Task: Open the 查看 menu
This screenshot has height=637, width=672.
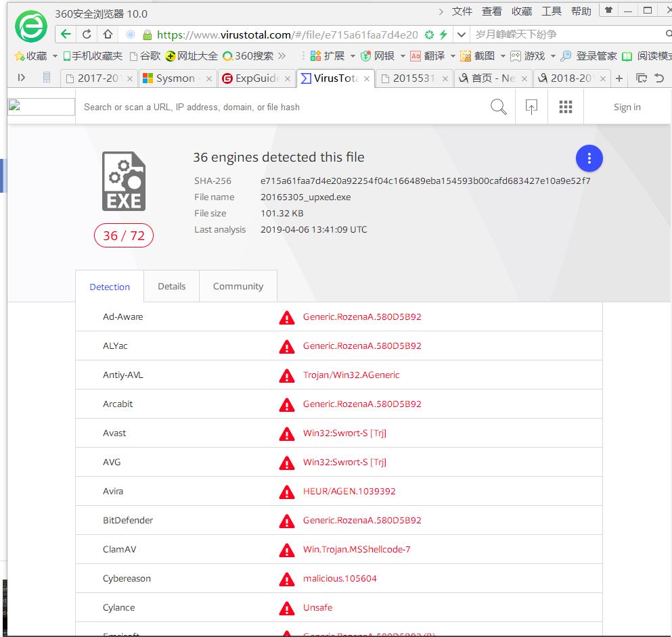Action: coord(491,11)
